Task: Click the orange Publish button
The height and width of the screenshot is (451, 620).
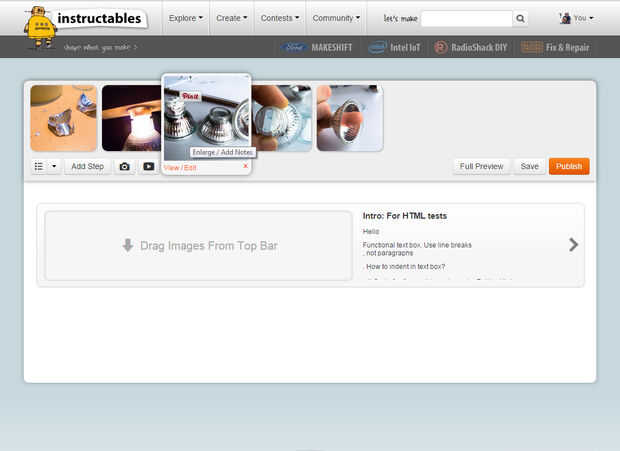Action: coord(569,166)
